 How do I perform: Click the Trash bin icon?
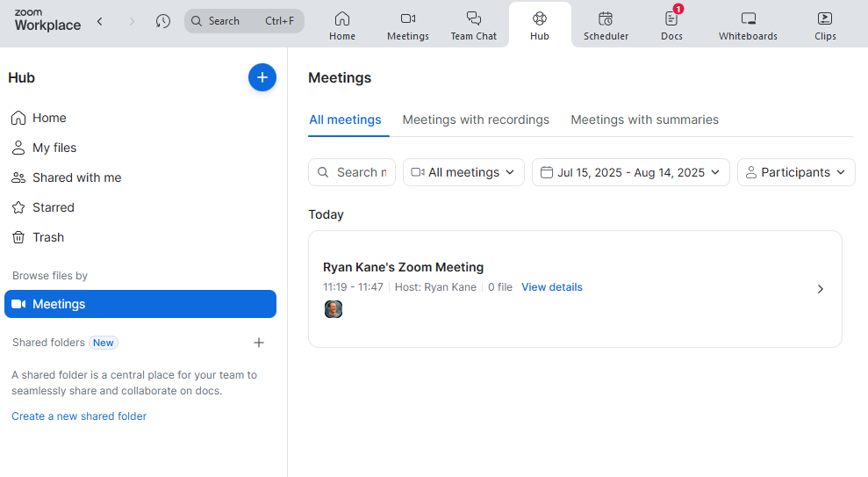point(18,238)
